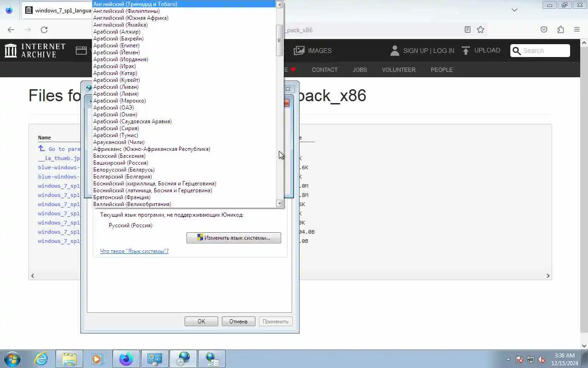Switch to Firefox taskbar icon
The height and width of the screenshot is (368, 588).
pyautogui.click(x=126, y=359)
